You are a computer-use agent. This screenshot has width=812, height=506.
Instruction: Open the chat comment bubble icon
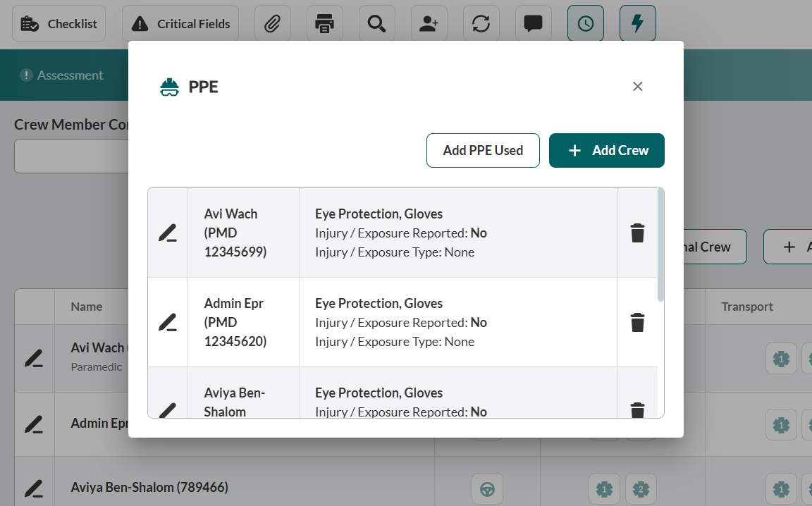[x=533, y=24]
